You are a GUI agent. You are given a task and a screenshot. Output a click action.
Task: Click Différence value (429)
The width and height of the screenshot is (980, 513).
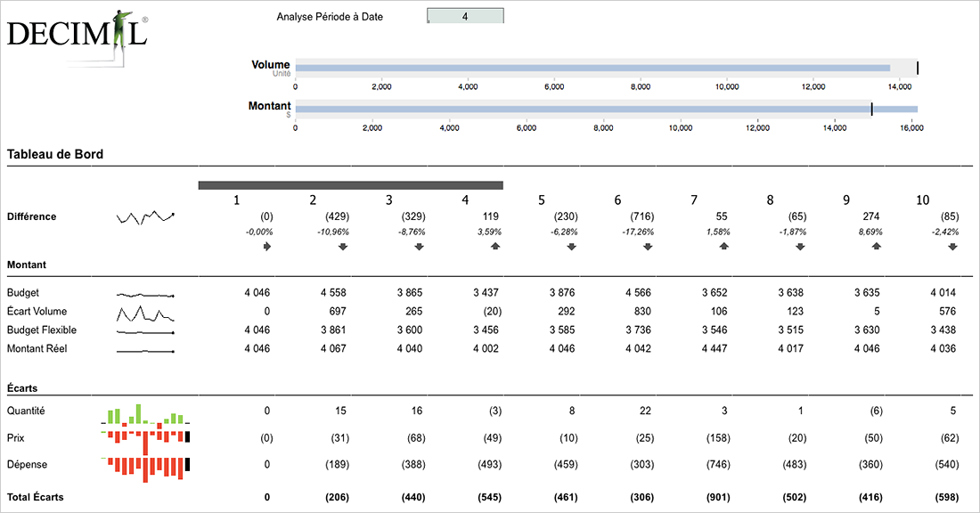[x=337, y=216]
